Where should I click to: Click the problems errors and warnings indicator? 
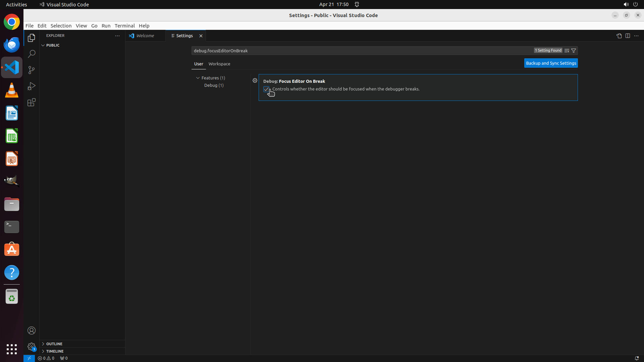(46, 358)
